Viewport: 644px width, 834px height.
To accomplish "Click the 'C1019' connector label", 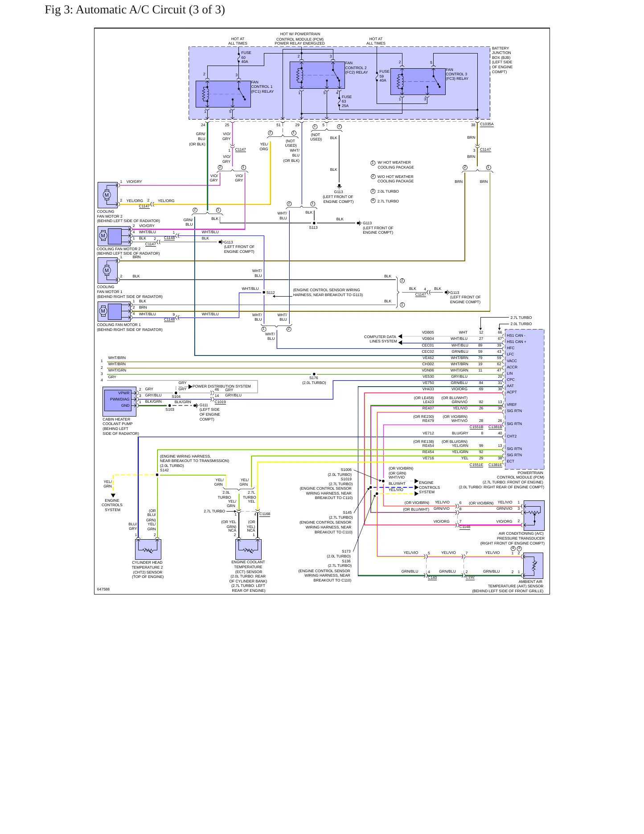I will click(220, 402).
